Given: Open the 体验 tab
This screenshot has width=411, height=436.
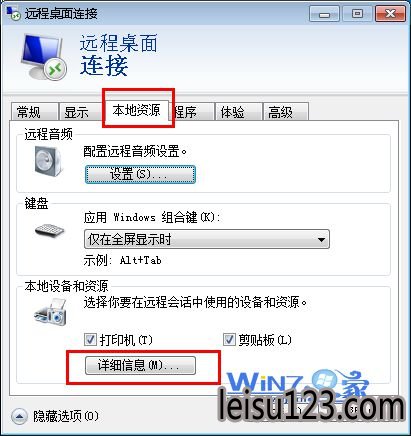Looking at the screenshot, I should click(x=237, y=112).
